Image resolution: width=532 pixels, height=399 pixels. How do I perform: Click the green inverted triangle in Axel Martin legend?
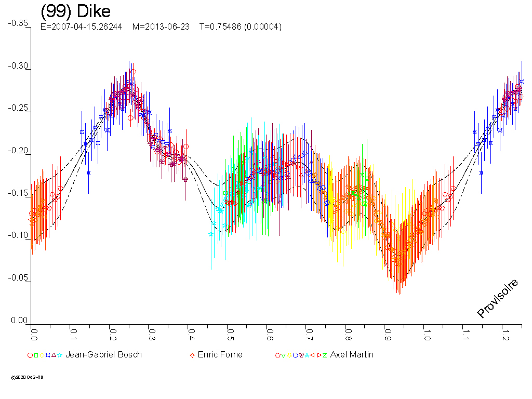[x=283, y=355]
